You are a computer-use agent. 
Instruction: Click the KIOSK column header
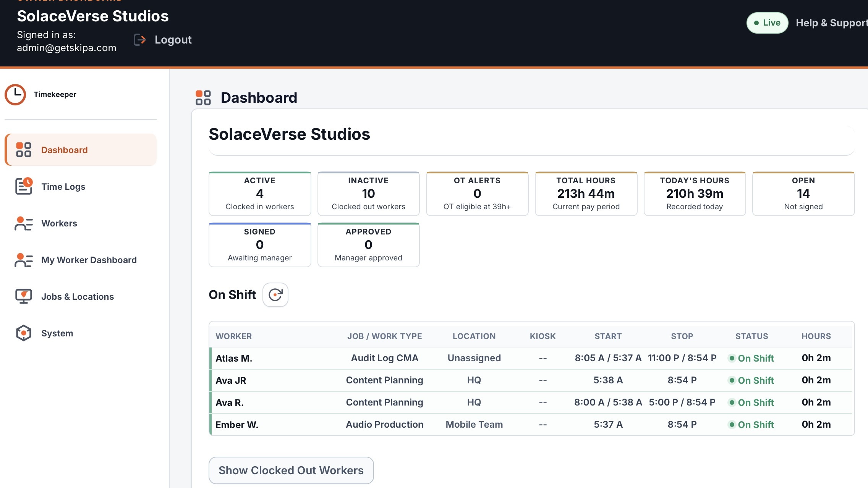click(x=543, y=336)
